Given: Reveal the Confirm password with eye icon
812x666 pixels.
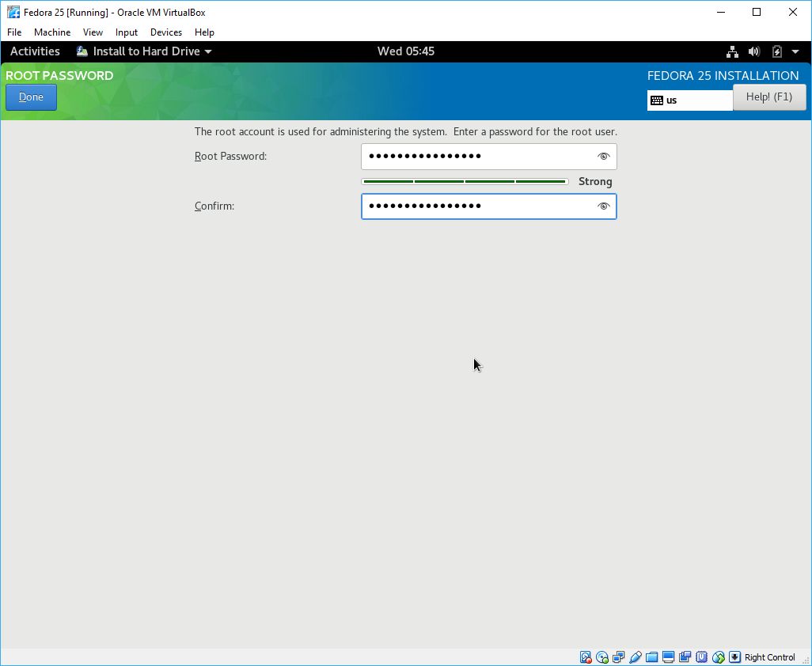Looking at the screenshot, I should [603, 206].
